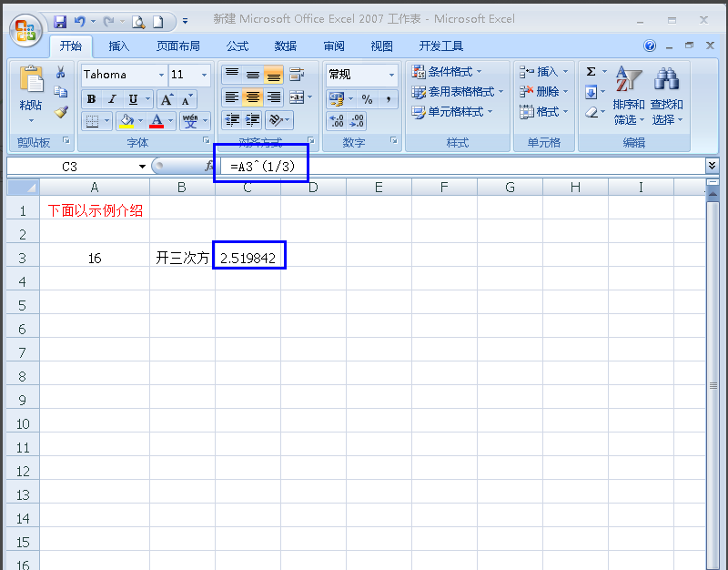
Task: Toggle Wrap Text for the cell
Action: [x=297, y=74]
